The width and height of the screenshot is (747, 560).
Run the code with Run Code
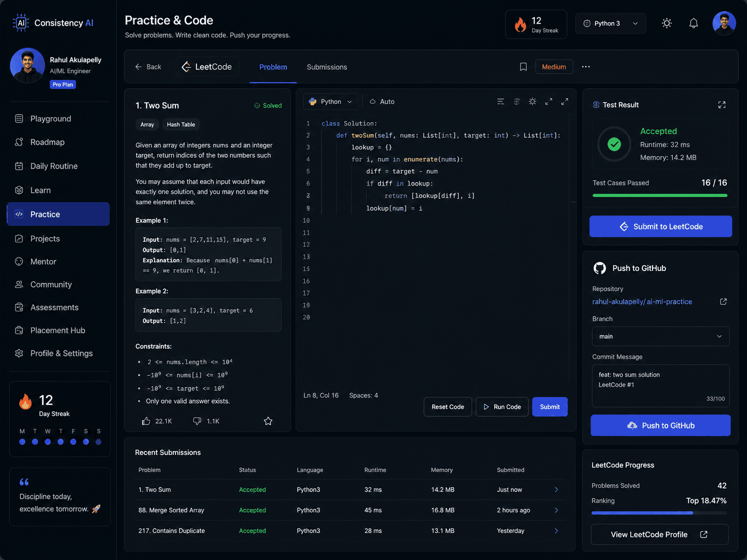(502, 407)
